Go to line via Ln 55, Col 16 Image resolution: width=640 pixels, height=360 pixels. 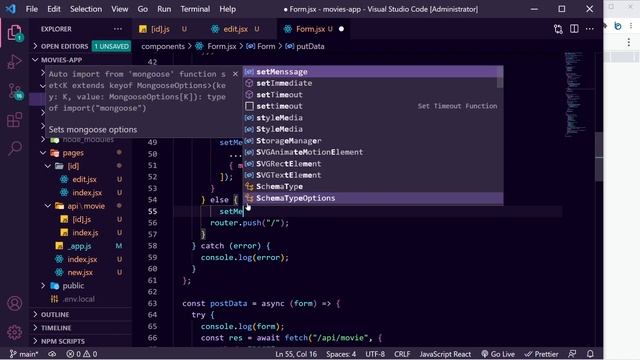(296, 354)
